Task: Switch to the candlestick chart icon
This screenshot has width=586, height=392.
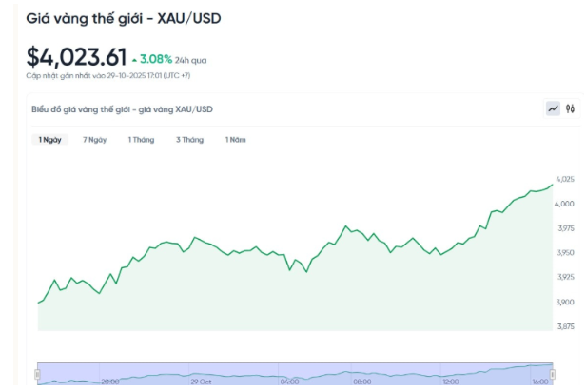Action: click(571, 108)
